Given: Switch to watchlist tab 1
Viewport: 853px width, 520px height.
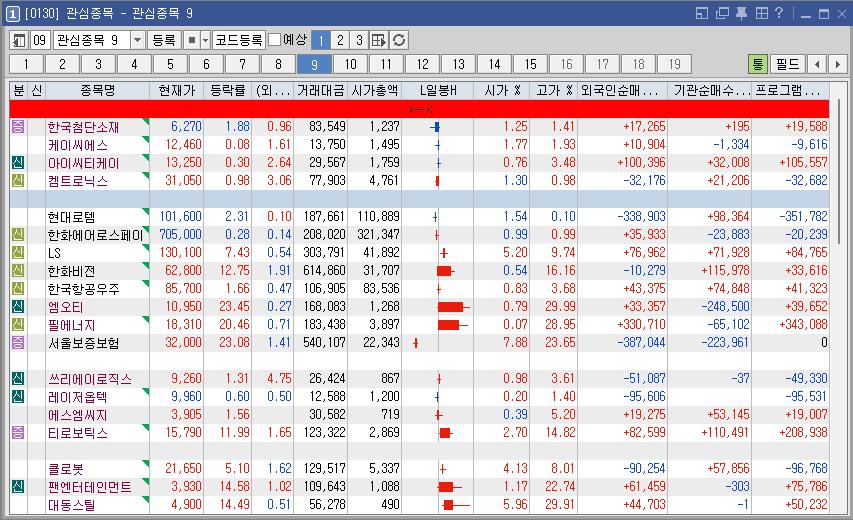Looking at the screenshot, I should pyautogui.click(x=26, y=64).
